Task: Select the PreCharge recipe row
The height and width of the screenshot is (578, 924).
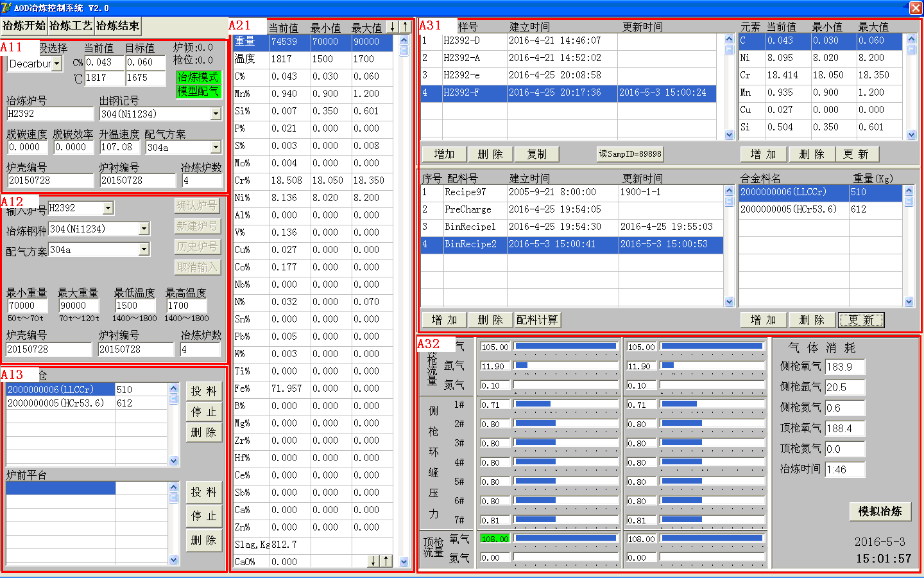Action: (x=572, y=209)
